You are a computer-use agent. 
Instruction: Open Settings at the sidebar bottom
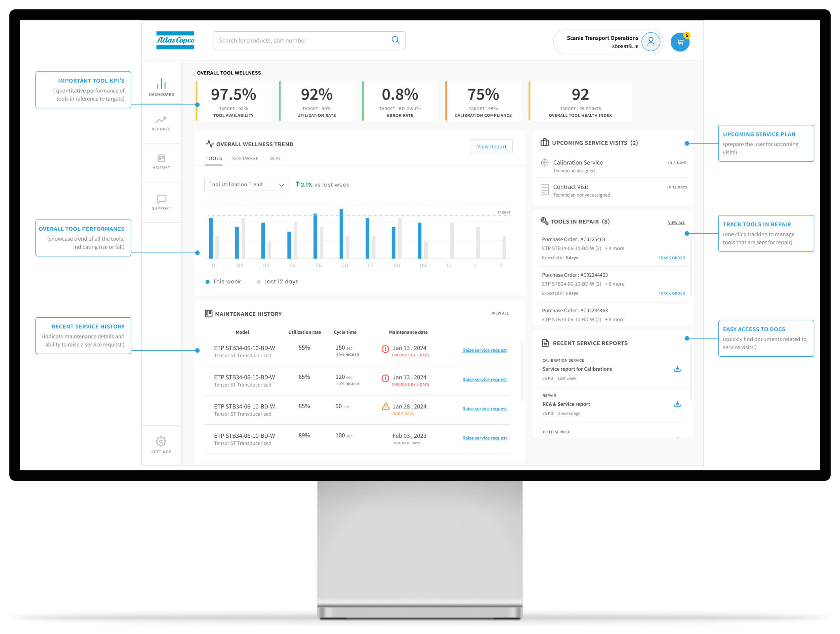[161, 445]
